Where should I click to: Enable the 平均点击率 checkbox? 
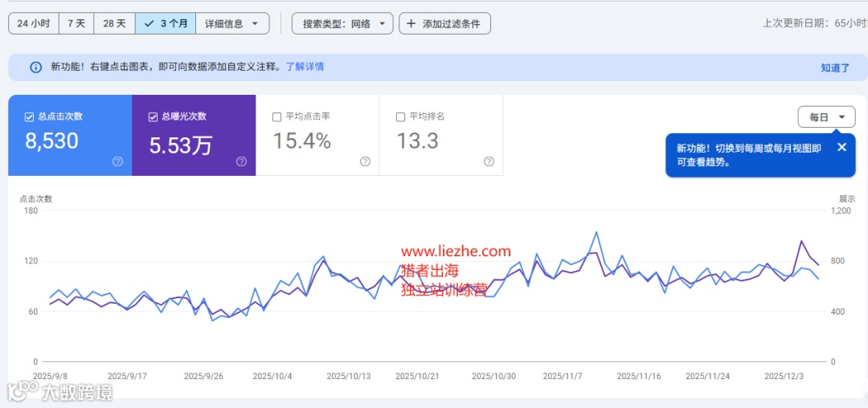[276, 116]
